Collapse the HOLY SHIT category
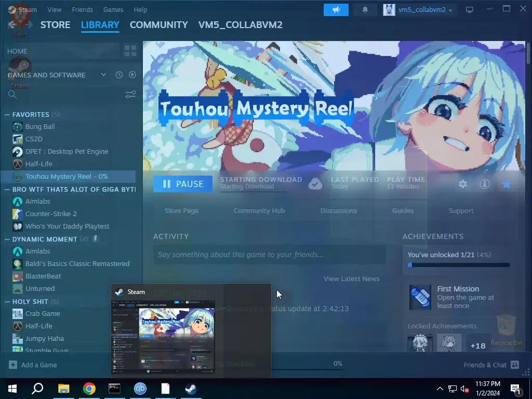 (7, 302)
